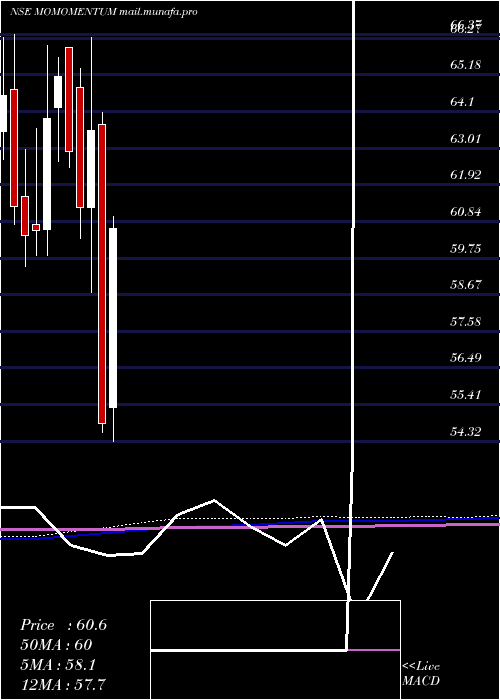This screenshot has width=500, height=700.
Task: Click the 50MA : 60 readout
Action: 56,645
